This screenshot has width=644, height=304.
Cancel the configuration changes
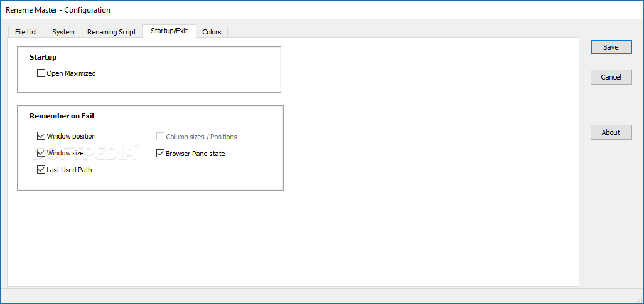[x=611, y=77]
